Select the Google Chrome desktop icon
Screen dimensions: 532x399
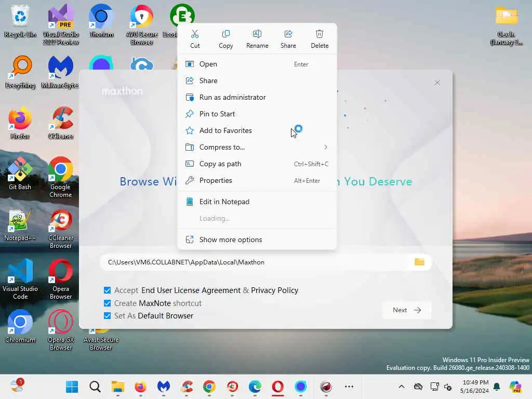coord(61,178)
